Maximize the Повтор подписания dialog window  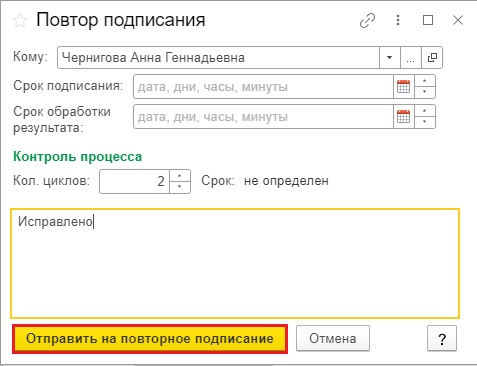point(428,20)
